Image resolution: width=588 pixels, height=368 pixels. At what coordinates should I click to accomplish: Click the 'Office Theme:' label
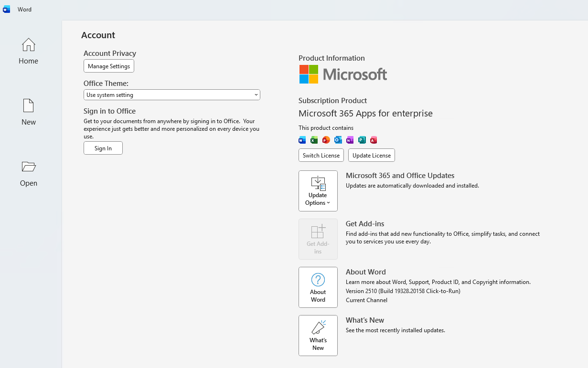[x=106, y=84]
